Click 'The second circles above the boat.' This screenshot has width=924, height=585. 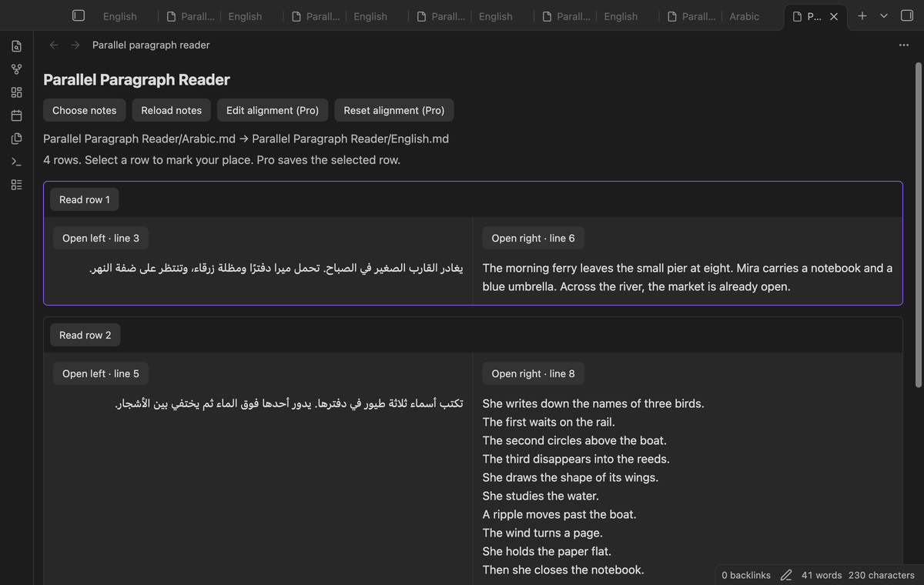574,440
